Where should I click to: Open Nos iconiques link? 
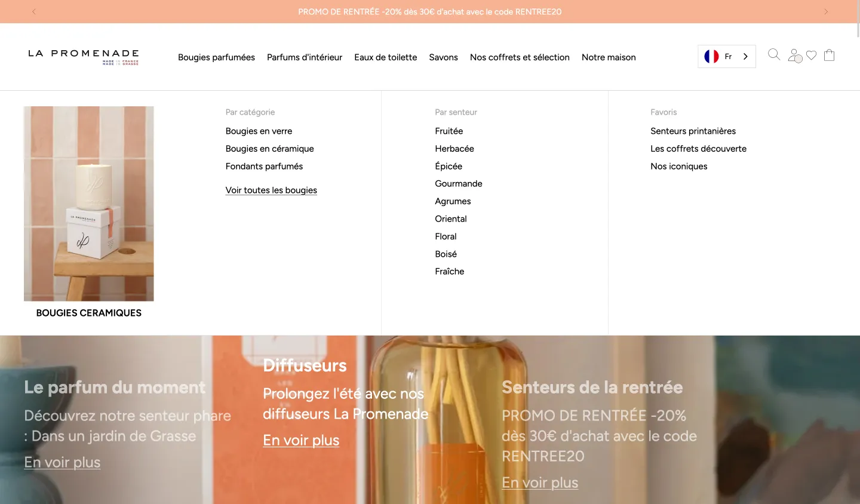tap(679, 166)
